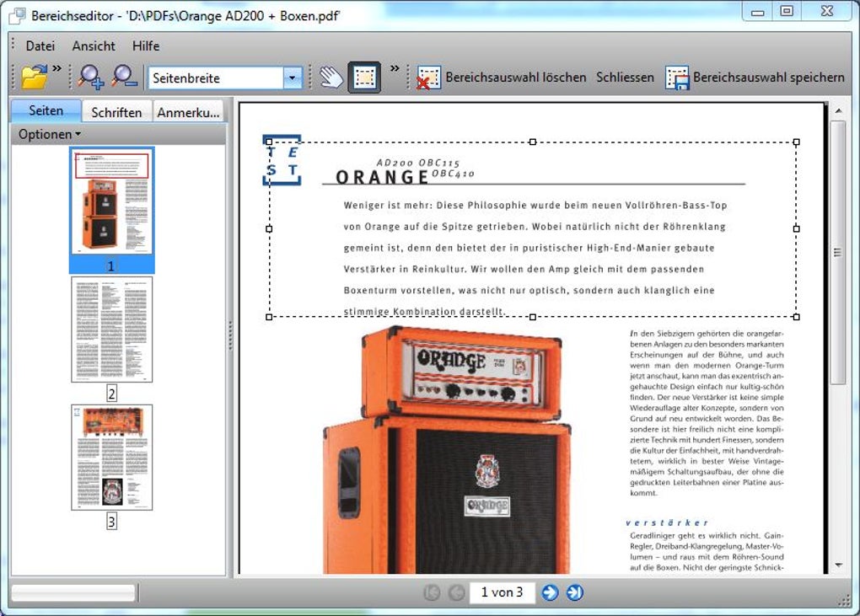The width and height of the screenshot is (860, 616).
Task: Click the delete selection icon with red X
Action: click(427, 78)
